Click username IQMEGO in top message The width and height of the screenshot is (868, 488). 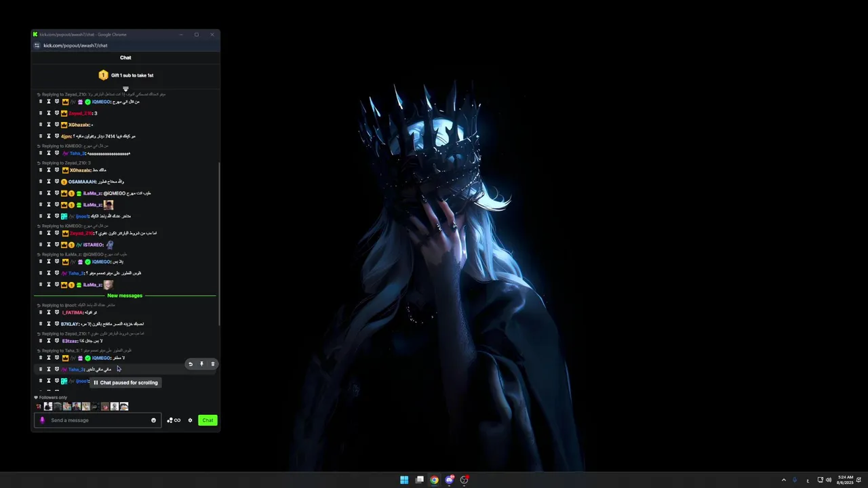tap(101, 102)
